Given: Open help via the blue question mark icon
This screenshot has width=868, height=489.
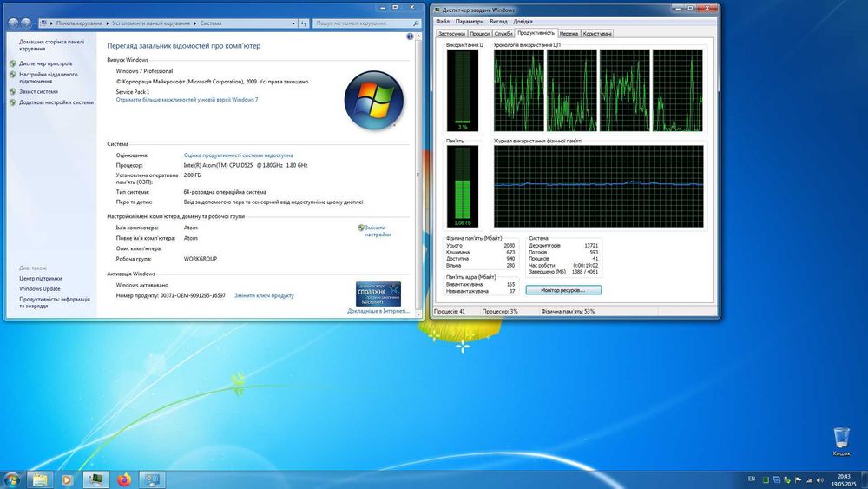Looking at the screenshot, I should tap(410, 36).
